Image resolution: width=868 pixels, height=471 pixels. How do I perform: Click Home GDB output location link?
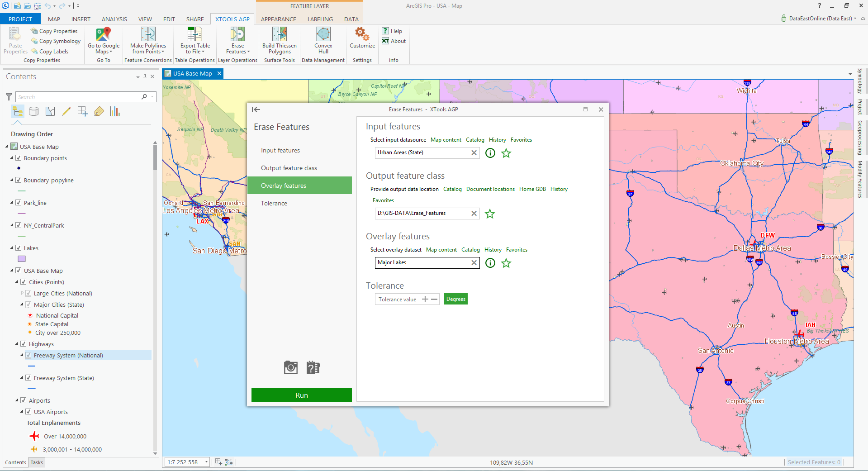(532, 189)
